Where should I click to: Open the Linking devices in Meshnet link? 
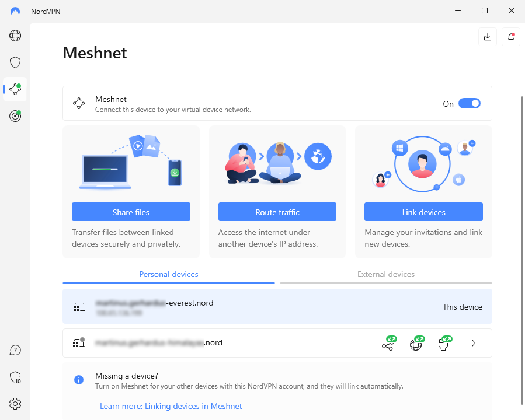click(x=171, y=405)
